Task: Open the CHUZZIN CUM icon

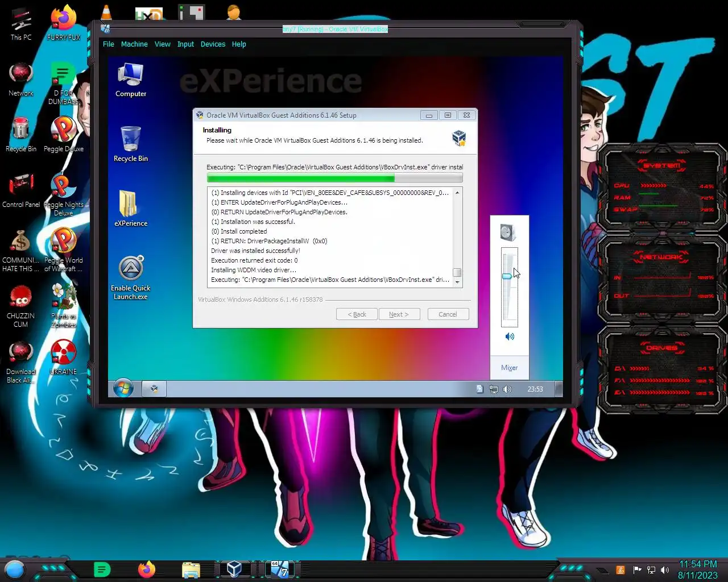Action: (21, 306)
